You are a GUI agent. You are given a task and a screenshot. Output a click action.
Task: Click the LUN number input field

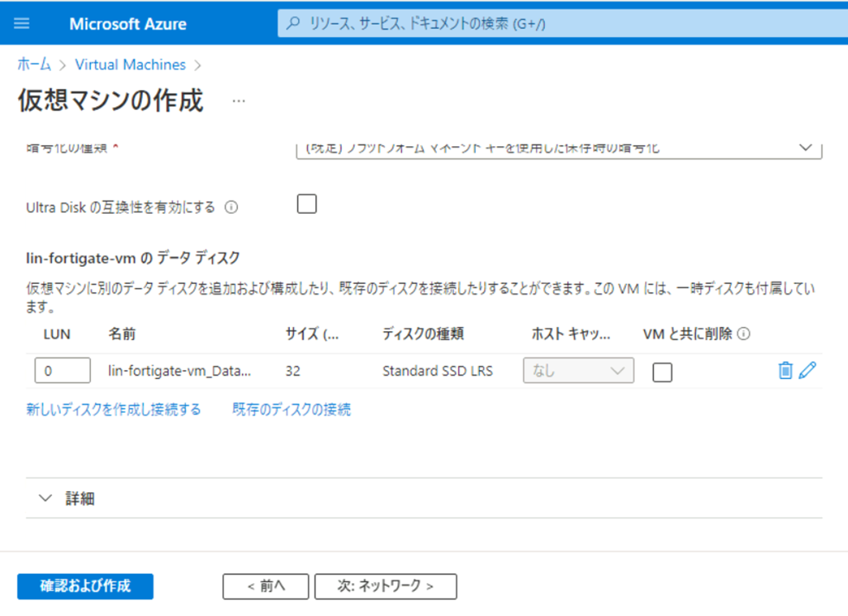(63, 371)
